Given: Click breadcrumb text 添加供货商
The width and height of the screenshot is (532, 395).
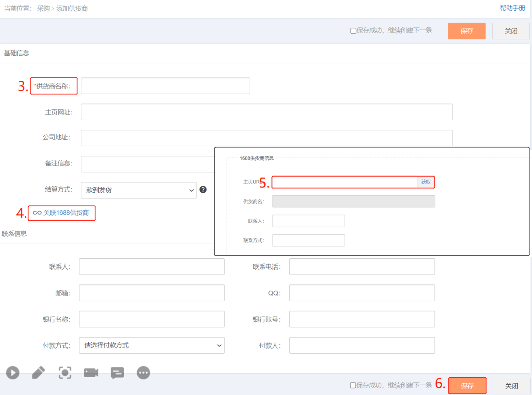Looking at the screenshot, I should point(72,8).
